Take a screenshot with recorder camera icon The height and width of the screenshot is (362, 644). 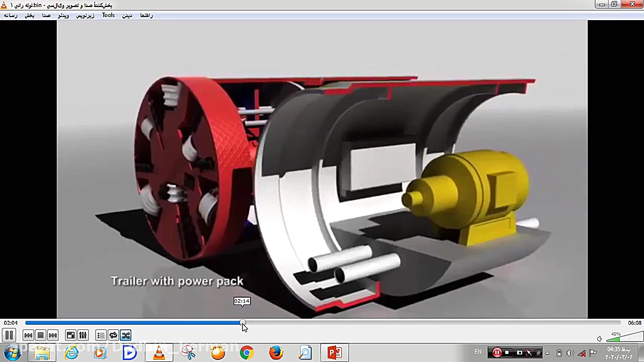pos(520,352)
